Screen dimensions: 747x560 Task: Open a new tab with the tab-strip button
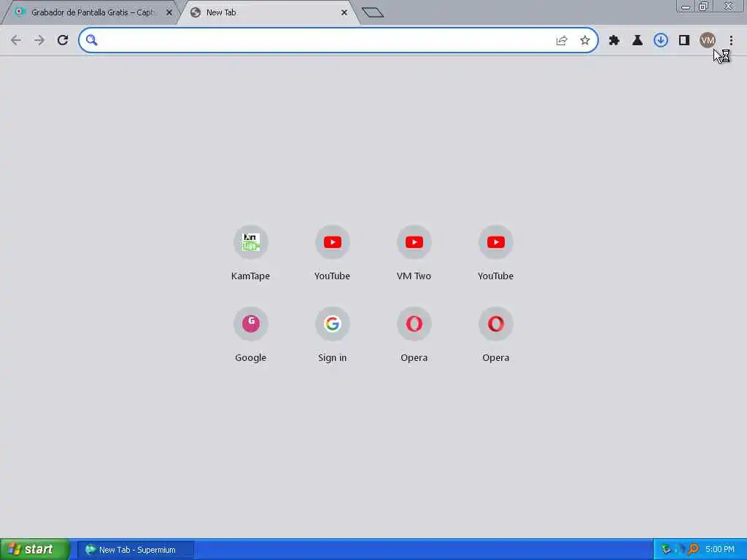(x=373, y=12)
